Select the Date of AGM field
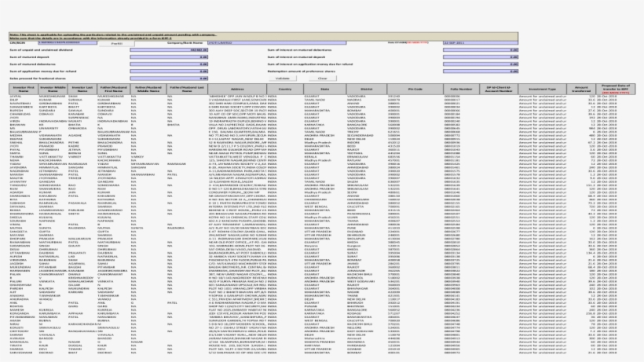 click(480, 42)
